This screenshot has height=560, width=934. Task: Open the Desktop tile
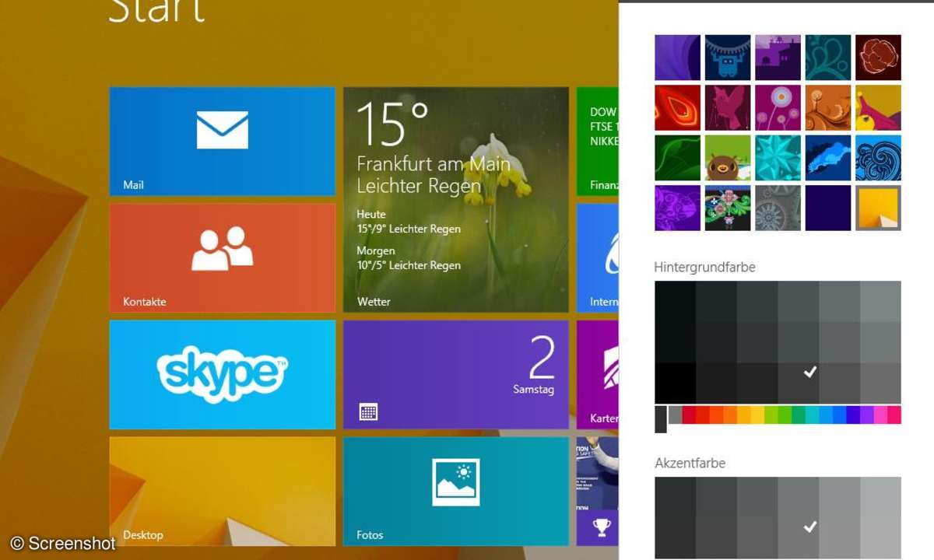222,491
